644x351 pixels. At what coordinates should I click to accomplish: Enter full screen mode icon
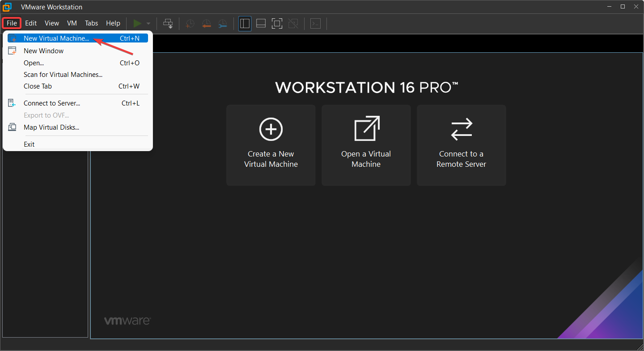coord(277,23)
